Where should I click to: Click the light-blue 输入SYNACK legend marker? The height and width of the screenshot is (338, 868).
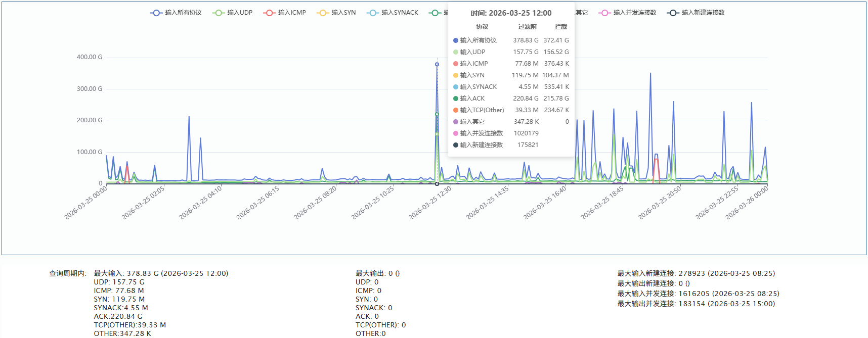372,13
